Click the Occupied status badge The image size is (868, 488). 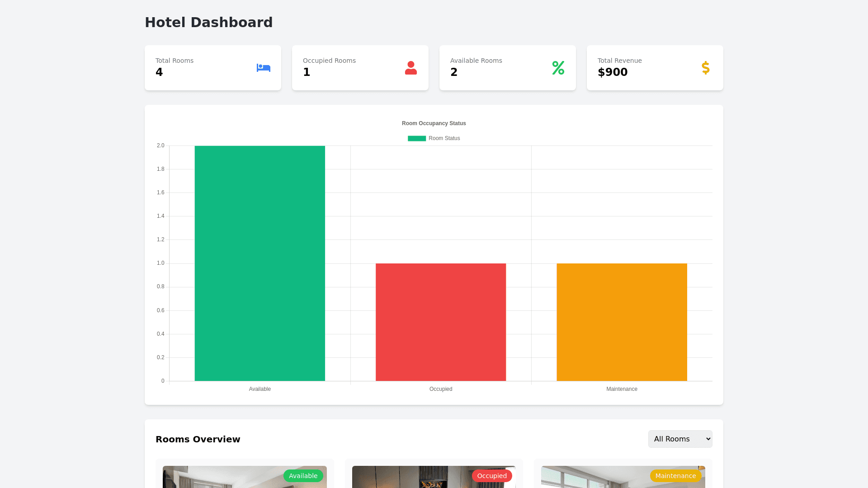pyautogui.click(x=492, y=476)
